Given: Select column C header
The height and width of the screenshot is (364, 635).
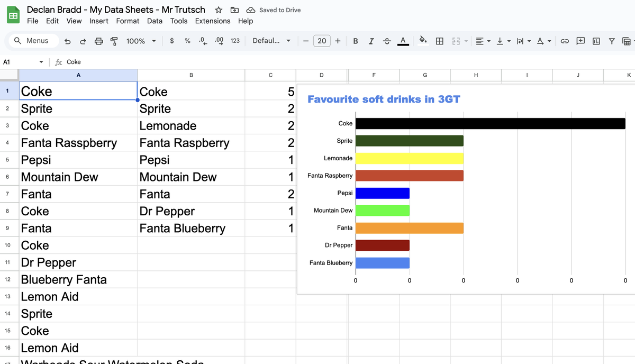Looking at the screenshot, I should (270, 75).
